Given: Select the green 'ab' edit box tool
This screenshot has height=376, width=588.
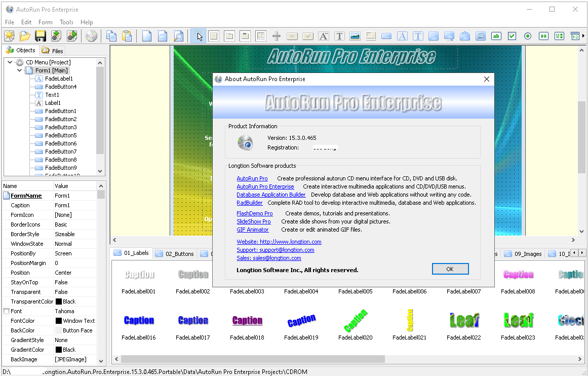Looking at the screenshot, I should tap(496, 36).
